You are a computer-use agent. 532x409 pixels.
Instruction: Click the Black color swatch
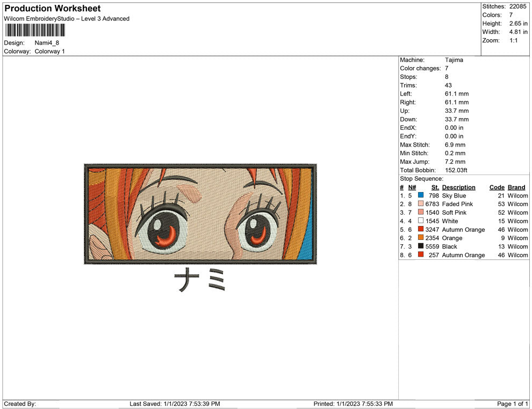pyautogui.click(x=421, y=246)
